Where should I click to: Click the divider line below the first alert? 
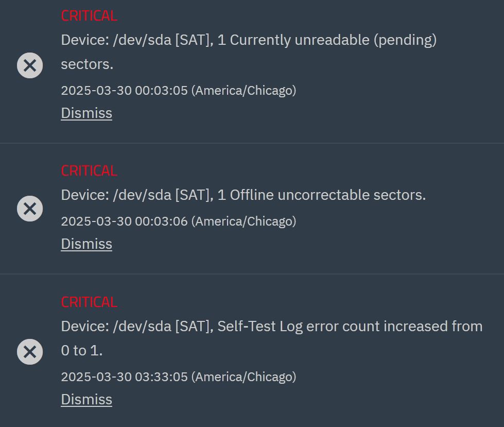coord(252,143)
